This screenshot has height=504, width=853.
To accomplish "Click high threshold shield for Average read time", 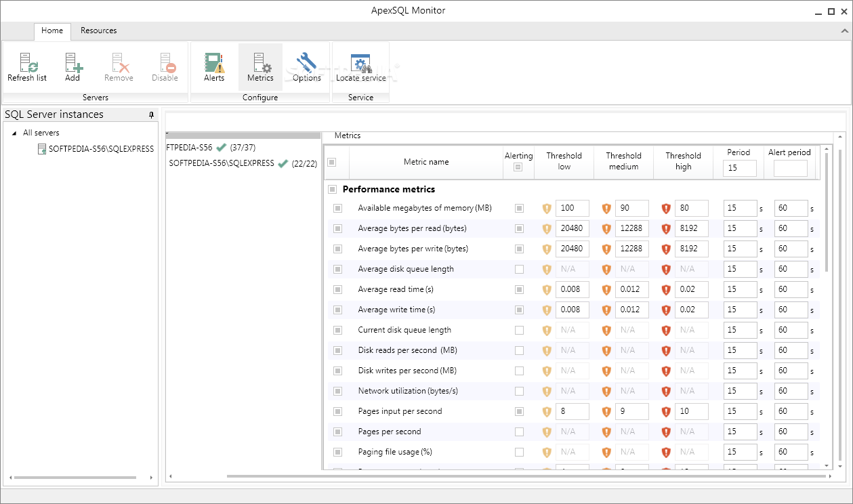I will [666, 290].
